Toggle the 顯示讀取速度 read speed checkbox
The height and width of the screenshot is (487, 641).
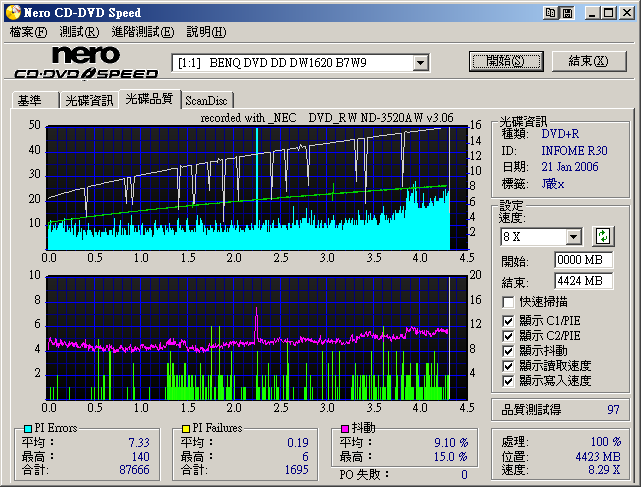click(x=508, y=366)
